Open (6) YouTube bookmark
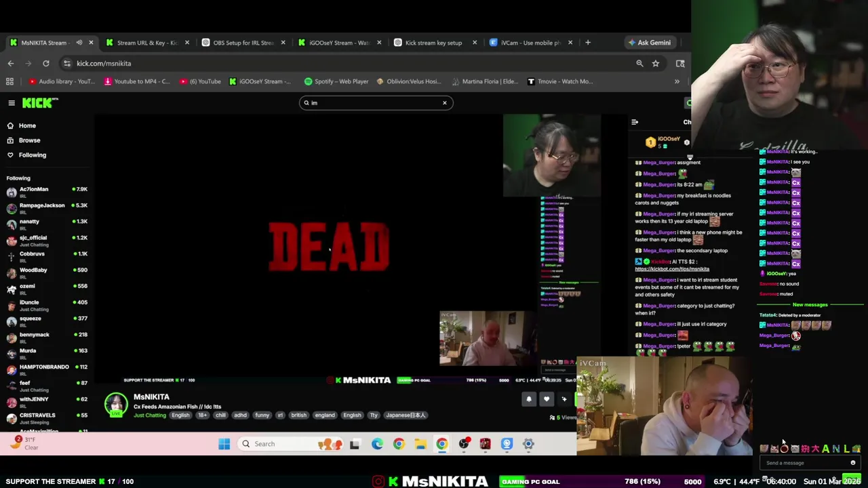 (x=200, y=81)
